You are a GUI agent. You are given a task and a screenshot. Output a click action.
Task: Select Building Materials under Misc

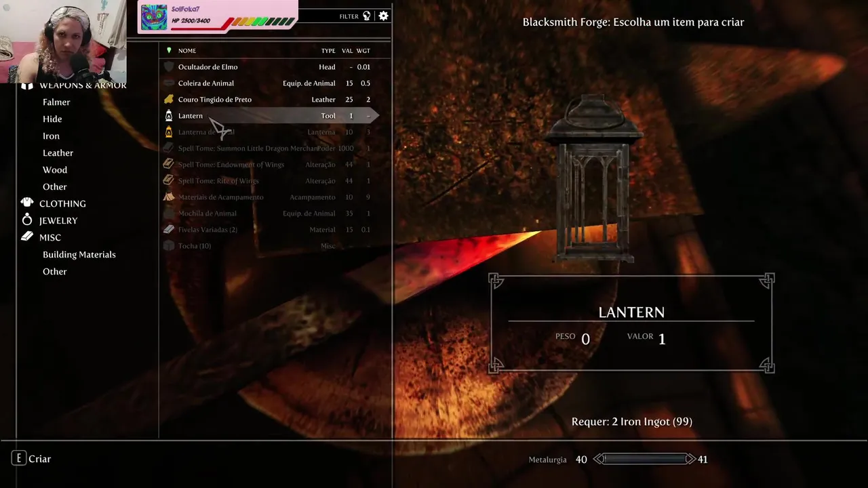click(x=79, y=255)
